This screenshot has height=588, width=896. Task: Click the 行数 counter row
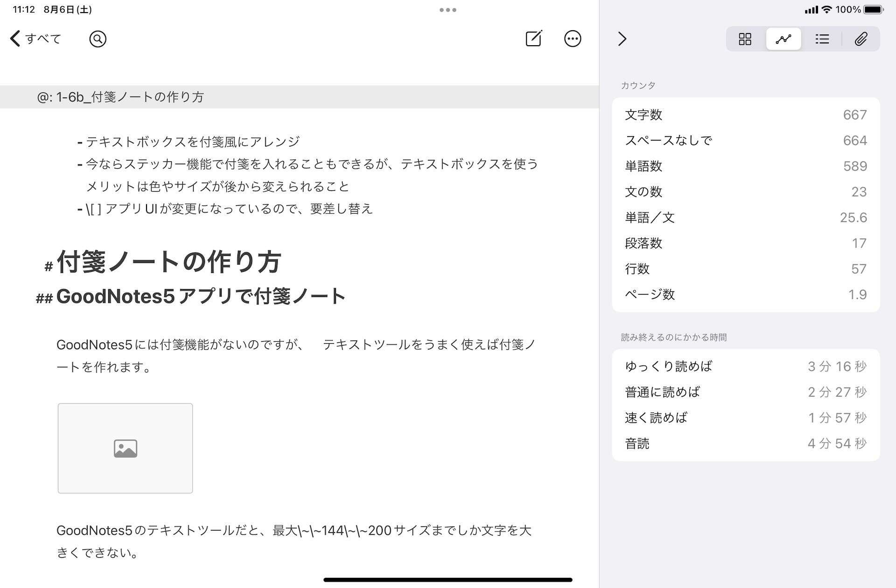(x=746, y=269)
